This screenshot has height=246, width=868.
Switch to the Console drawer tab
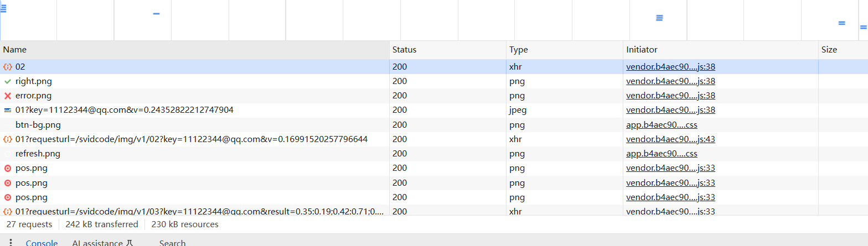tap(42, 243)
